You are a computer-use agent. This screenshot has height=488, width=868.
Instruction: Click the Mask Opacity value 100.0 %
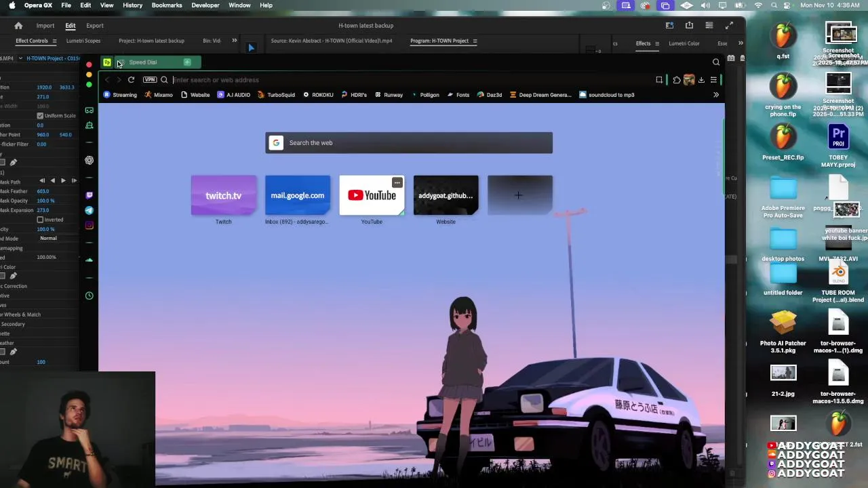tap(45, 201)
